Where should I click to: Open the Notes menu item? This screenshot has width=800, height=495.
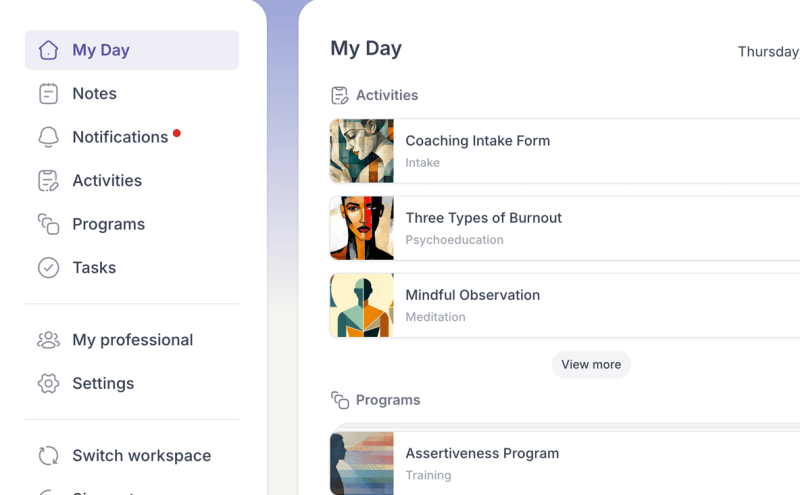tap(94, 94)
